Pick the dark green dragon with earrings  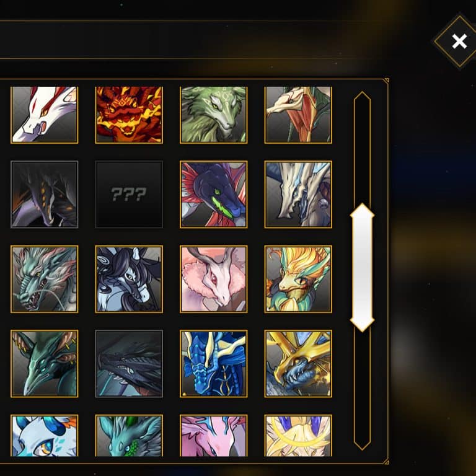point(45,364)
